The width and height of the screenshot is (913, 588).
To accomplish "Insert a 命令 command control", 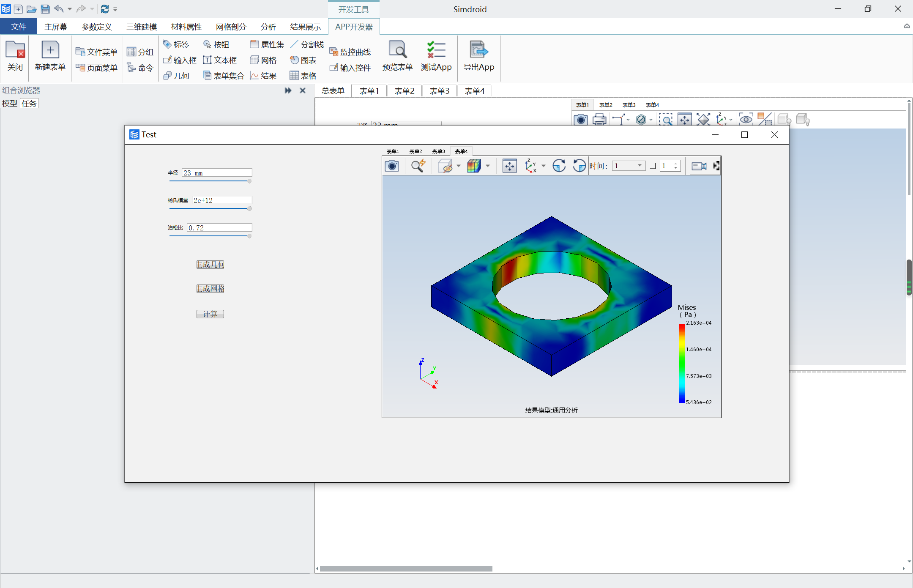I will tap(140, 68).
